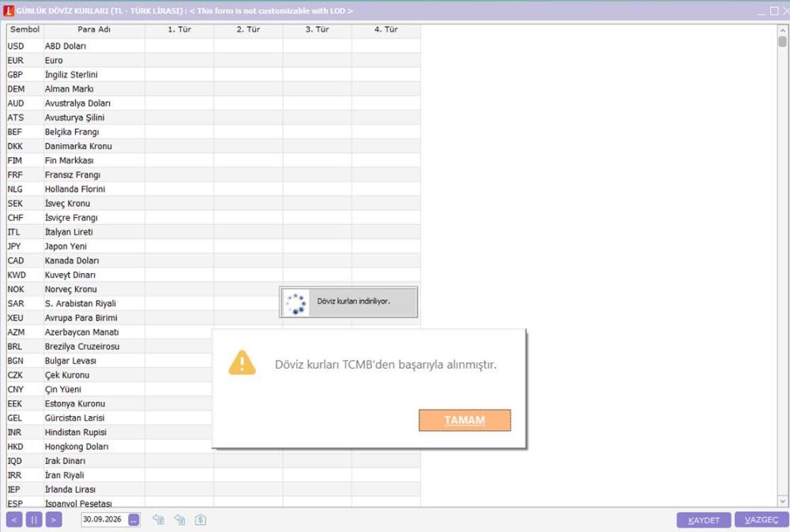This screenshot has width=790, height=532.
Task: Cancel using the VAZGEÇ button
Action: (762, 520)
